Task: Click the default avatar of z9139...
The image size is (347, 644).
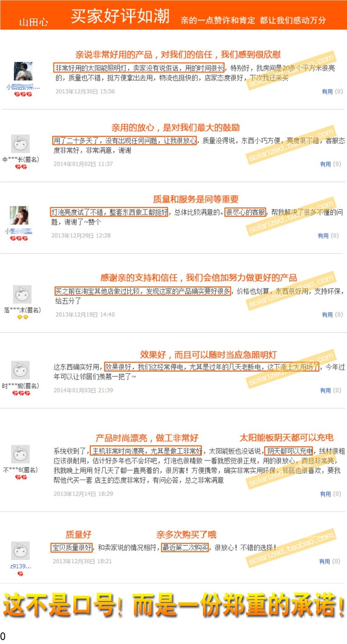Action: point(20,551)
